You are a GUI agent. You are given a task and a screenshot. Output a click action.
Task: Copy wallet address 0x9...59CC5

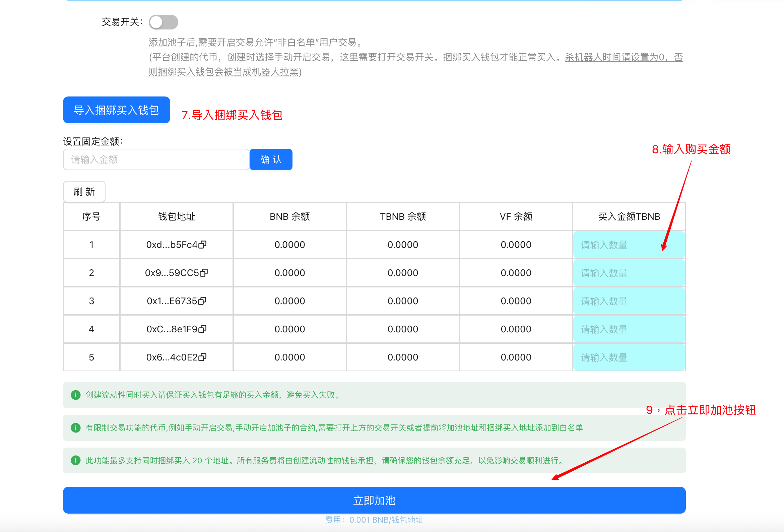[204, 273]
